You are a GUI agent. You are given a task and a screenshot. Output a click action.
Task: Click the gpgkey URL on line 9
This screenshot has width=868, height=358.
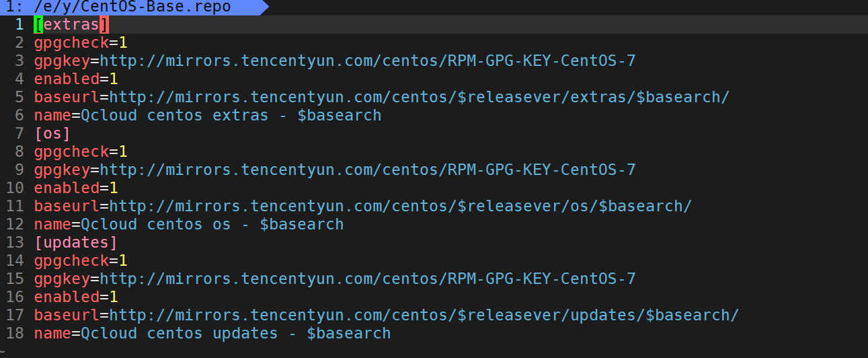click(368, 170)
